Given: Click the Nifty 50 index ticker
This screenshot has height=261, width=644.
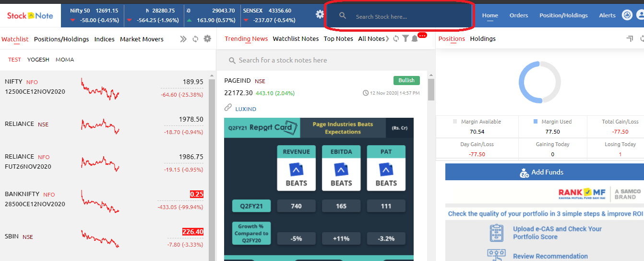Looking at the screenshot, I should (94, 15).
